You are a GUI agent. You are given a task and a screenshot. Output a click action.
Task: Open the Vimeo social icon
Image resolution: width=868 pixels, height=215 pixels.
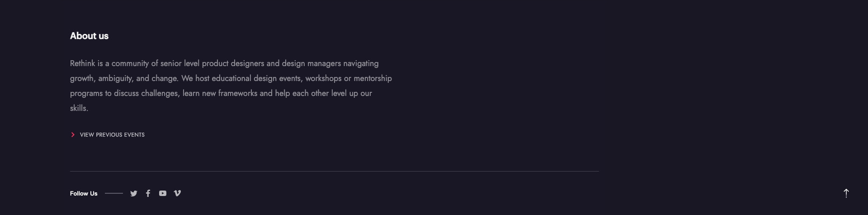[x=177, y=193]
